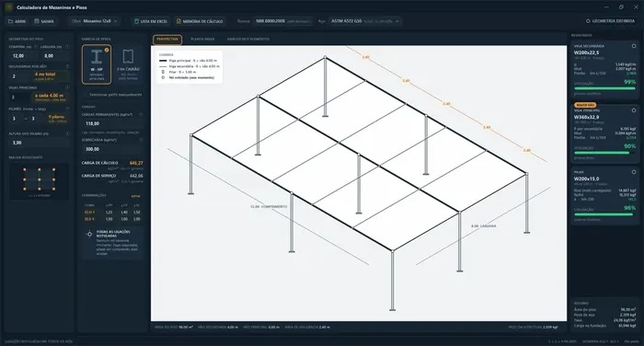Click the Viga Principal W360x32,9 card circle icon
The image size is (644, 346).
[634, 110]
